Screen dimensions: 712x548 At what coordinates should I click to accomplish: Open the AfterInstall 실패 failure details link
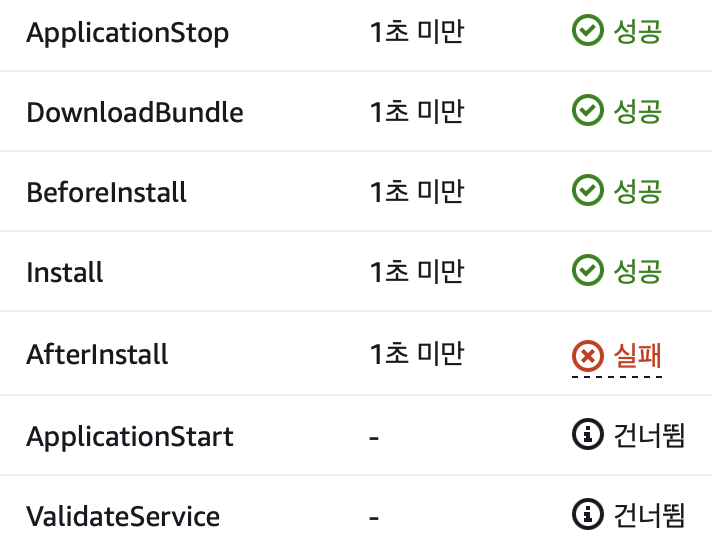tap(638, 355)
